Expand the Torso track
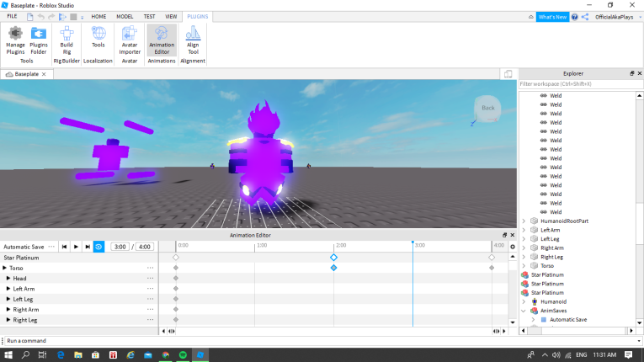The height and width of the screenshot is (362, 644). [x=5, y=268]
